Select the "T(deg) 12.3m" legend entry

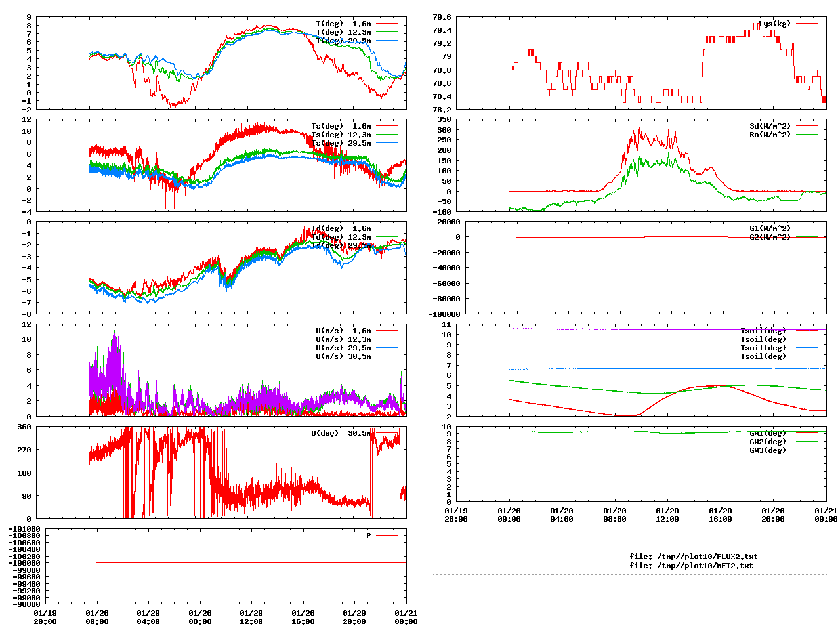[343, 32]
